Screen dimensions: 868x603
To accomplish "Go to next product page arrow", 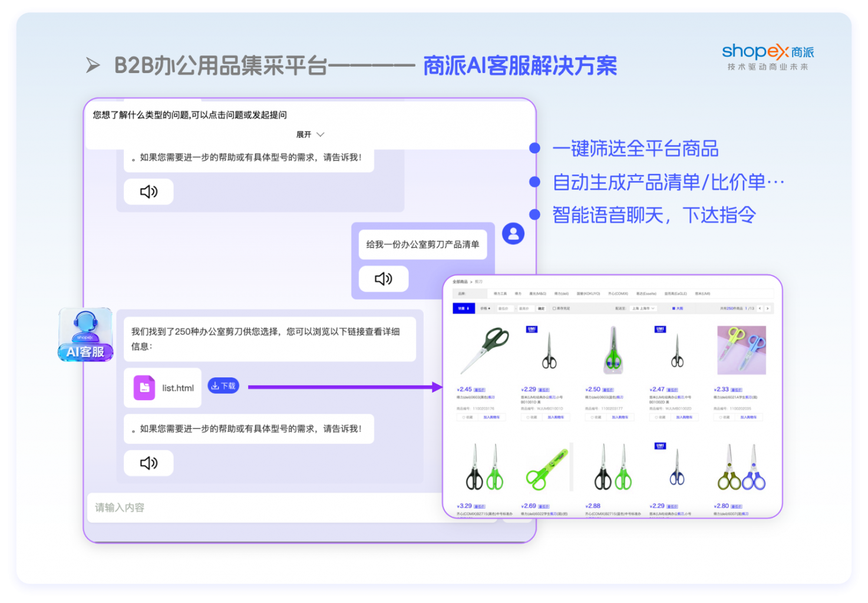I will 767,308.
